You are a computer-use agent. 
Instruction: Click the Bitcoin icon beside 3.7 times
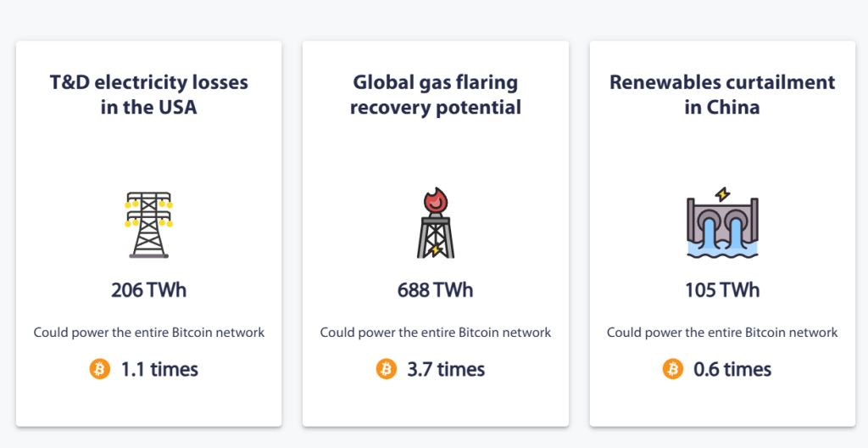[x=387, y=369]
